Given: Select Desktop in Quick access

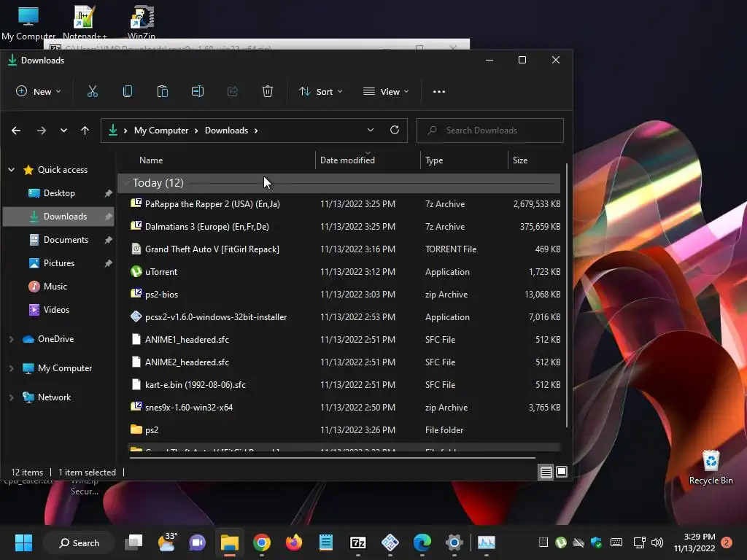Looking at the screenshot, I should pyautogui.click(x=59, y=192).
